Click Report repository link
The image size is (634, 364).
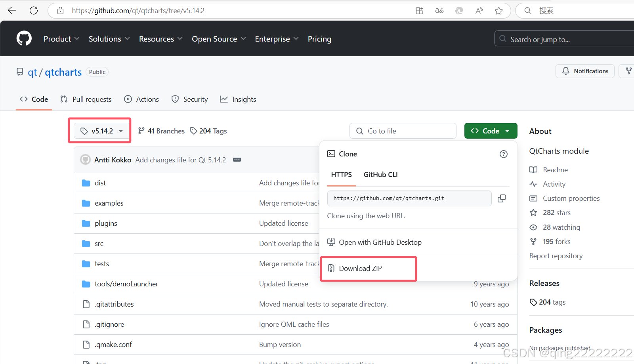tap(556, 256)
